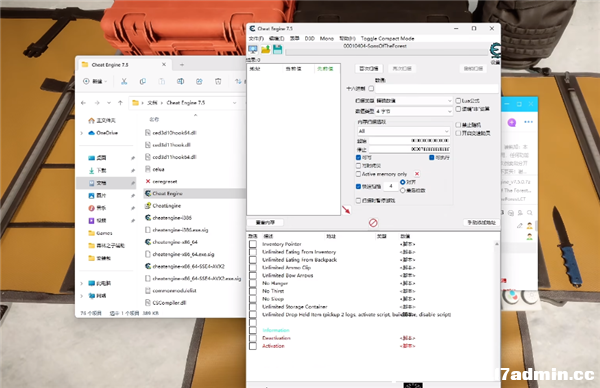Click the first scan button
This screenshot has height=388, width=600.
click(369, 68)
